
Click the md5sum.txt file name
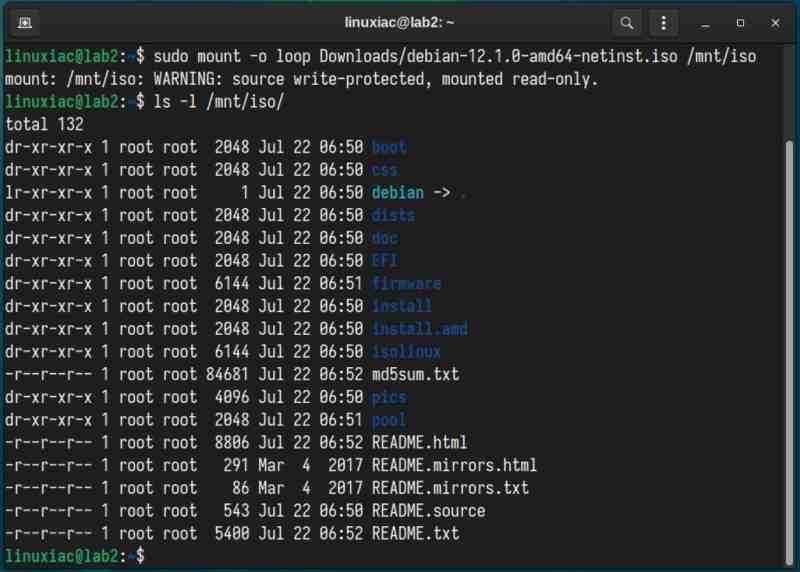[415, 374]
